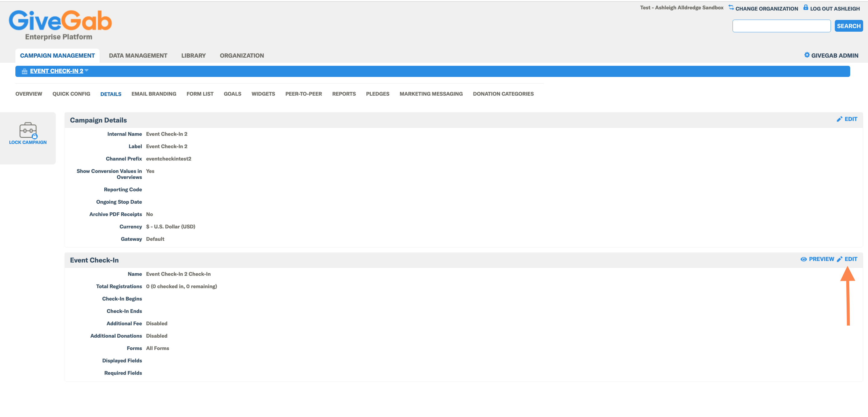Click the pencil icon in Campaign Details header

tap(839, 119)
